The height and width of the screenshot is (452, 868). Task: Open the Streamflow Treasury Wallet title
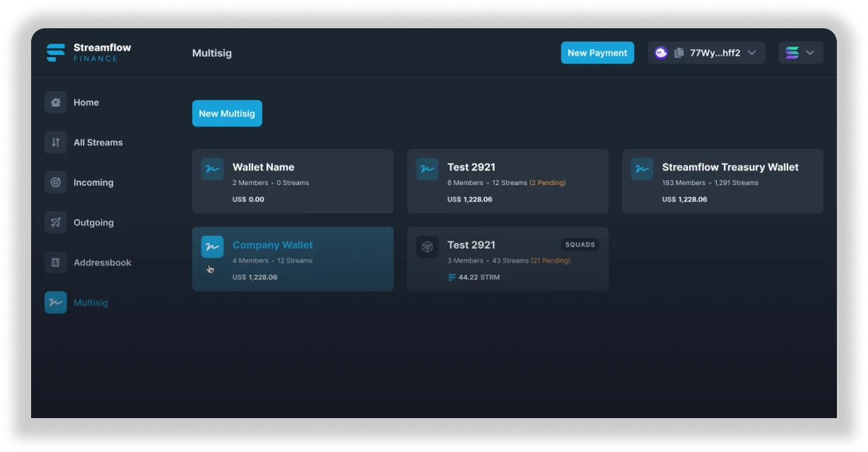(x=730, y=167)
